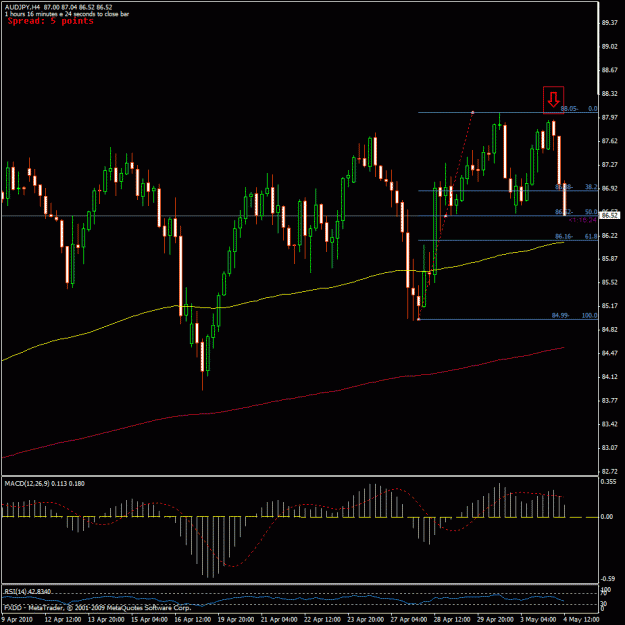Click the 0.355 MACD scale value
Image resolution: width=625 pixels, height=625 pixels.
(609, 482)
